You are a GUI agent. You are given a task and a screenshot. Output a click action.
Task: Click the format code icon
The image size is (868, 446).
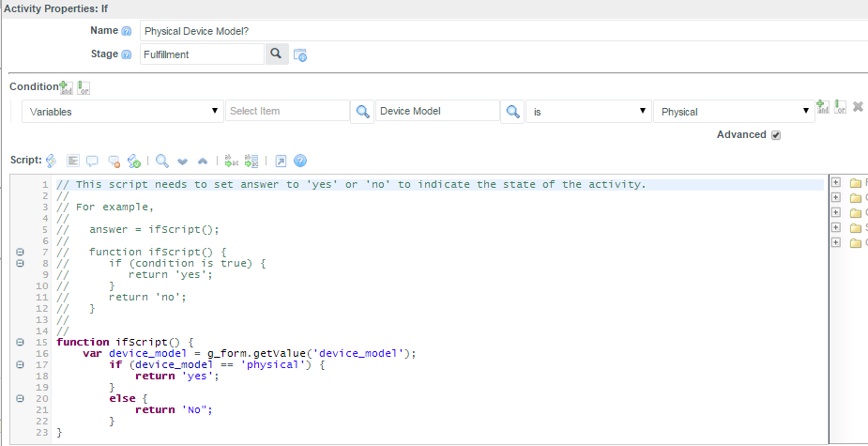click(73, 161)
